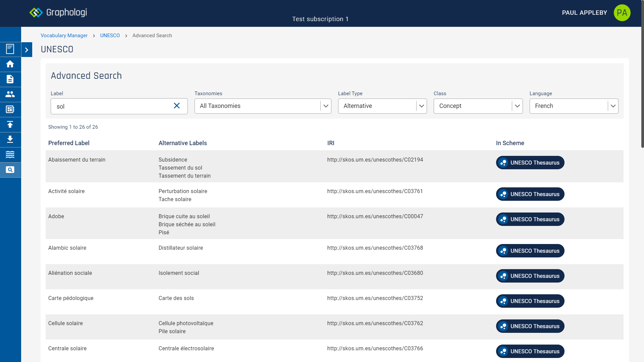644x362 pixels.
Task: Click the UNESCO breadcrumb link
Action: coord(110,36)
